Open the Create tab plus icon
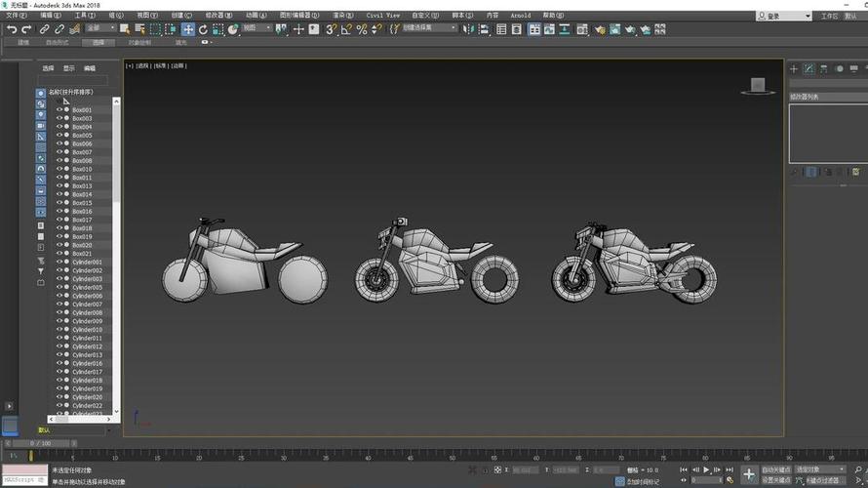 (794, 68)
